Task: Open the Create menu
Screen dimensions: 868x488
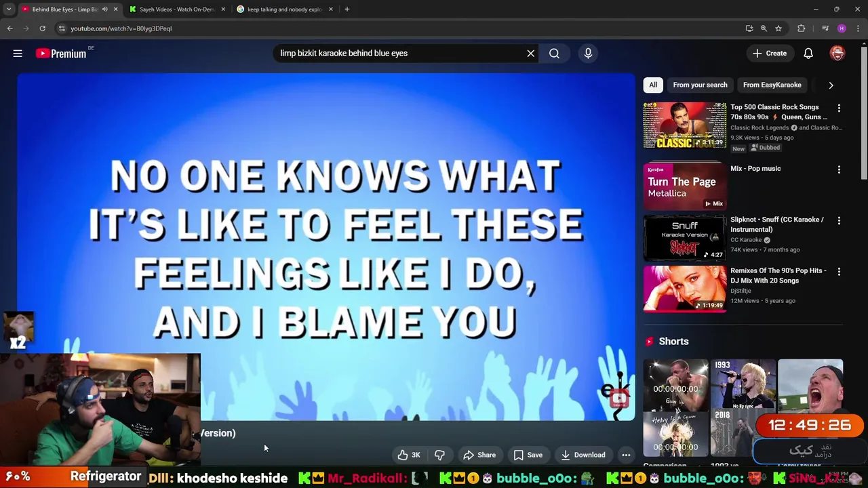Action: click(x=770, y=54)
